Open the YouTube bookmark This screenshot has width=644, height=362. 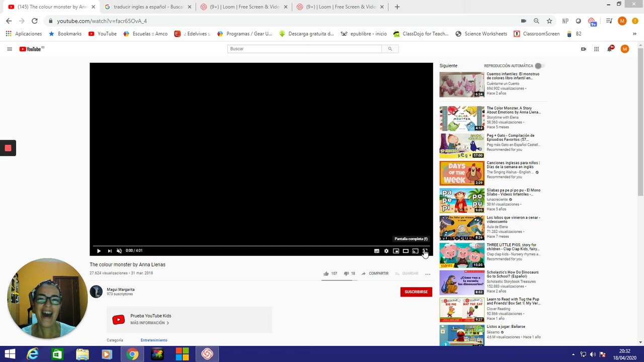point(102,34)
